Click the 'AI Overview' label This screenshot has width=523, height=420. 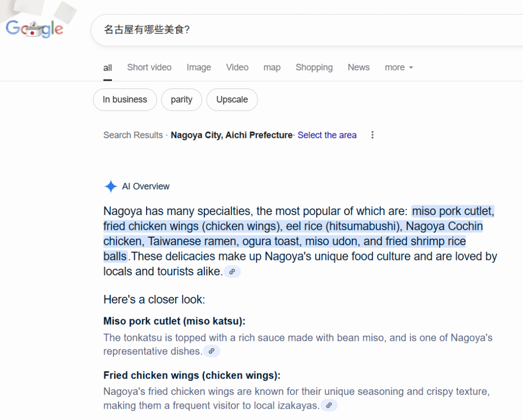tap(146, 186)
